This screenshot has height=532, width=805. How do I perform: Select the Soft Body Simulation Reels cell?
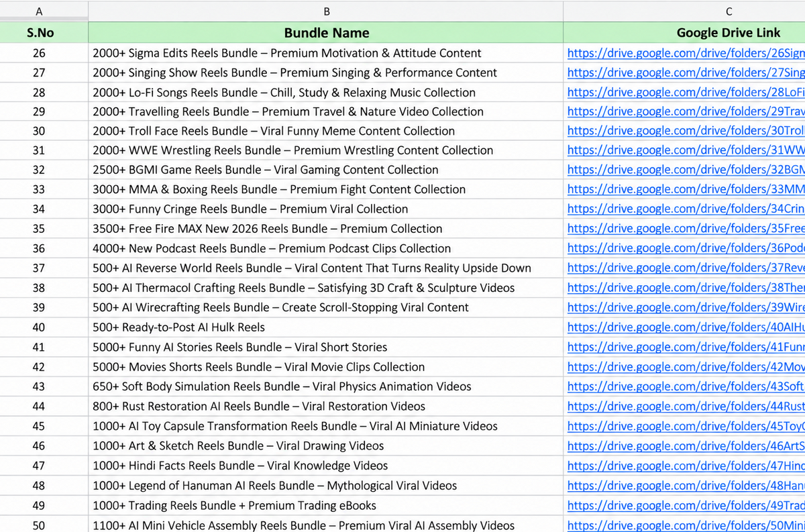click(326, 386)
